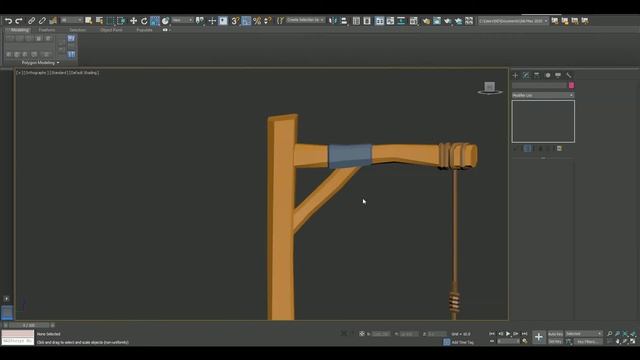Click the Align tool icon
Viewport: 640px width, 360px height.
coord(344,20)
